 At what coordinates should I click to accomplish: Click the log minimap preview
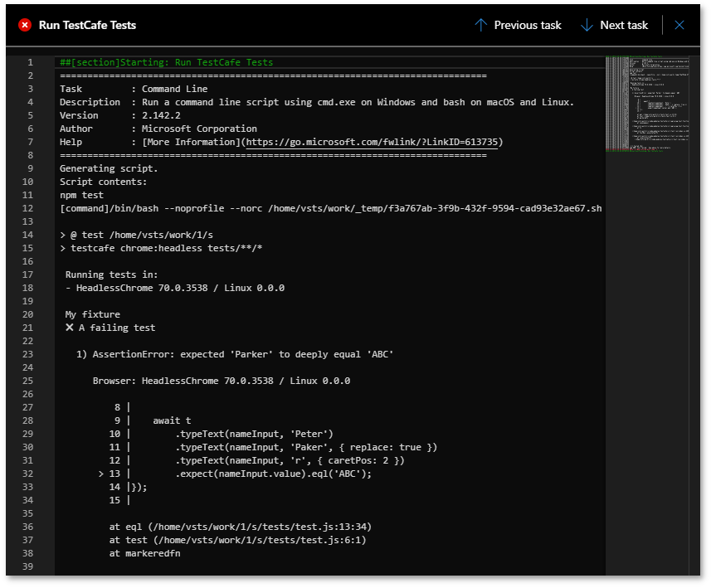648,104
